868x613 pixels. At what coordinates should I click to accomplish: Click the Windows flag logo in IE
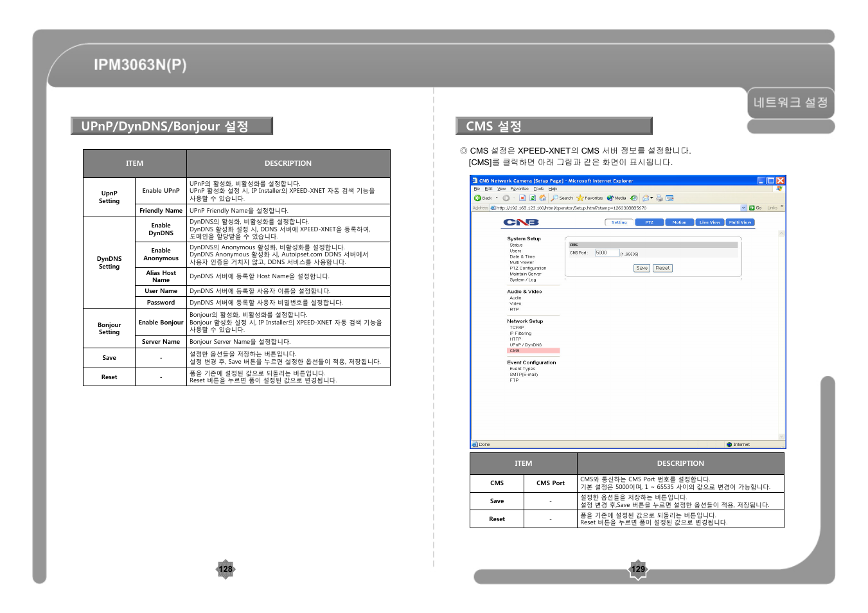tap(779, 188)
